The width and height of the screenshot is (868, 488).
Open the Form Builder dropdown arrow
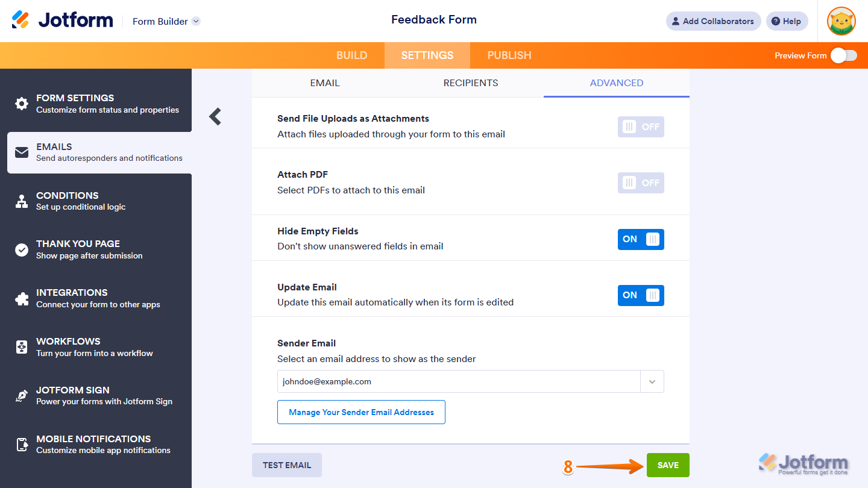(x=196, y=22)
